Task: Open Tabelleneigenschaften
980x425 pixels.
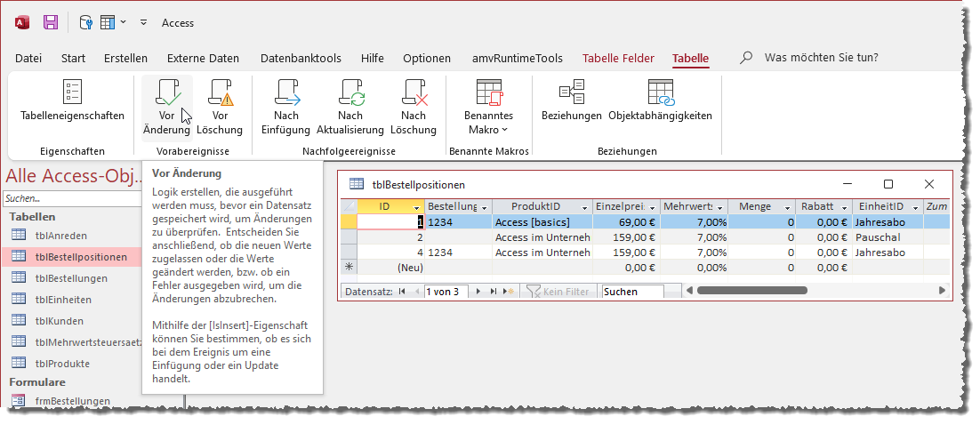Action: coord(73,100)
